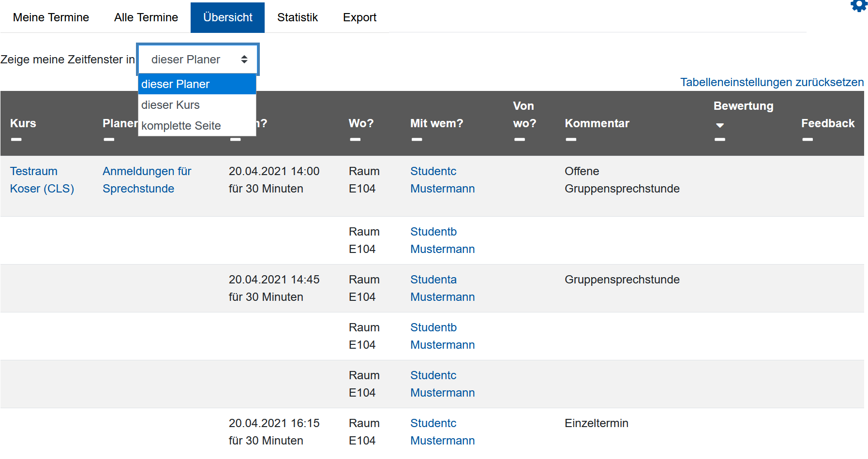Hide the Feedback column
868x459 pixels.
(x=808, y=140)
